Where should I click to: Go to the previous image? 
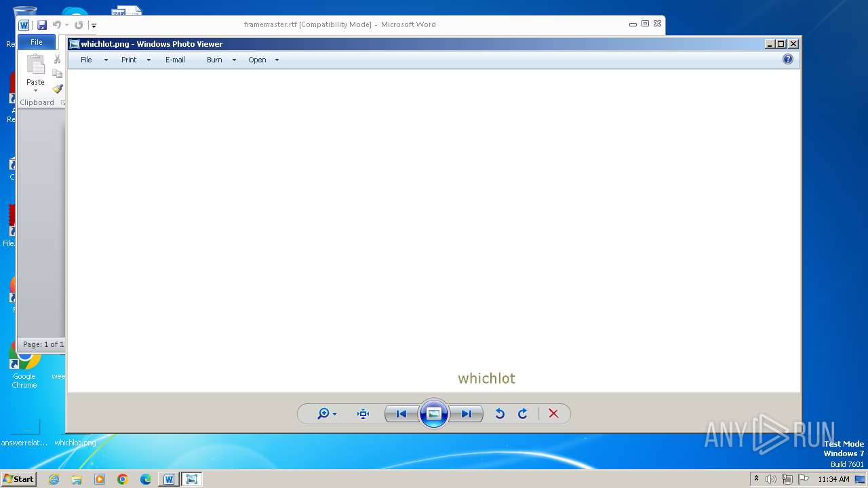click(x=401, y=414)
